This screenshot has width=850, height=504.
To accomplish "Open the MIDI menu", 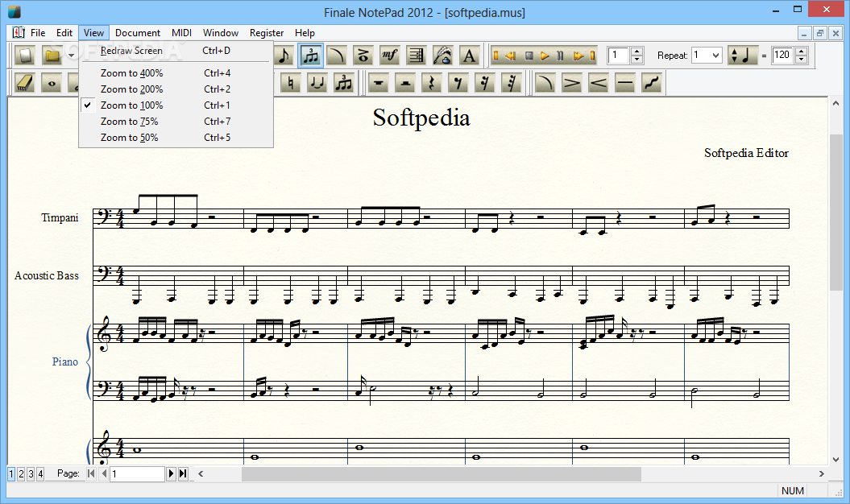I will point(181,32).
